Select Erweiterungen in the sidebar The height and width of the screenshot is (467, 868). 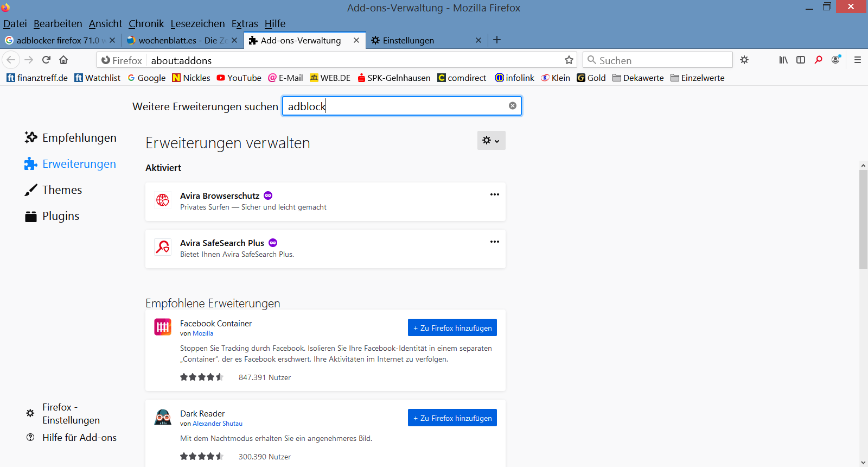(x=71, y=164)
